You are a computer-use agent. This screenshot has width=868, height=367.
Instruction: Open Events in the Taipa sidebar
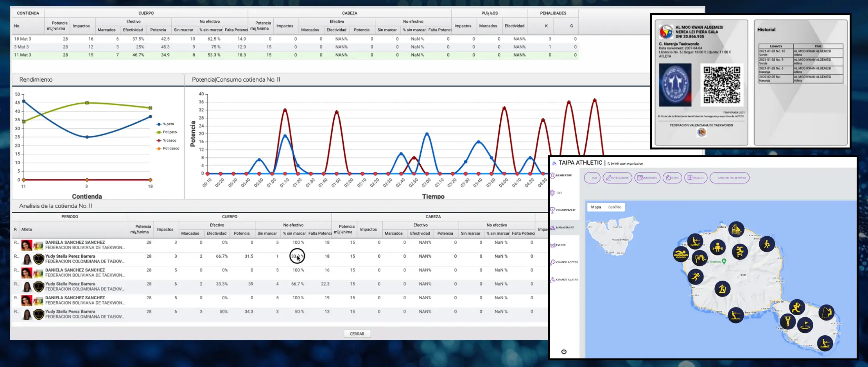pos(558,245)
